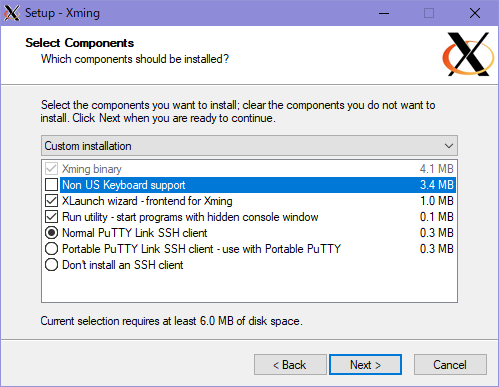The image size is (499, 387).
Task: Minimize the Setup window
Action: pos(384,13)
